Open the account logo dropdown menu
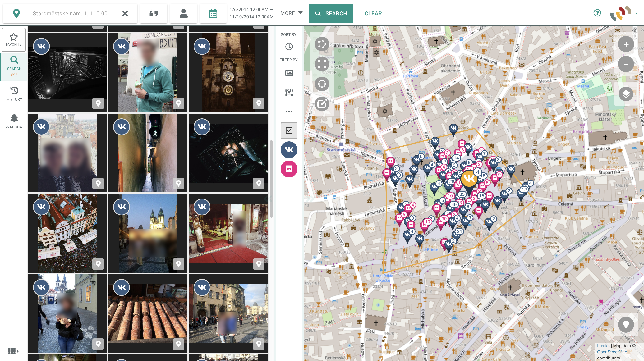This screenshot has width=644, height=361. coord(624,13)
